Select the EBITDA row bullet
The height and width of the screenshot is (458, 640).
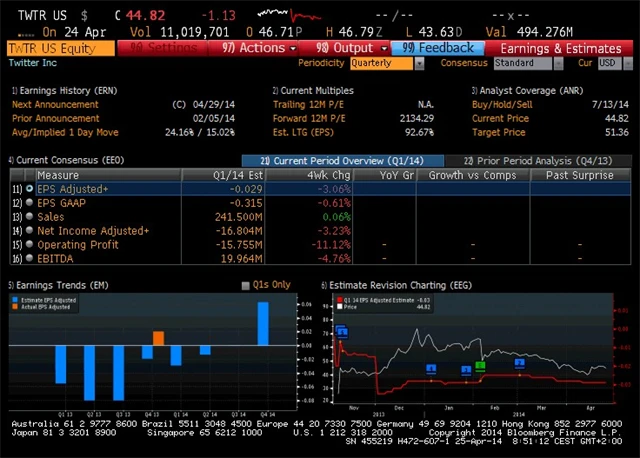pyautogui.click(x=29, y=258)
